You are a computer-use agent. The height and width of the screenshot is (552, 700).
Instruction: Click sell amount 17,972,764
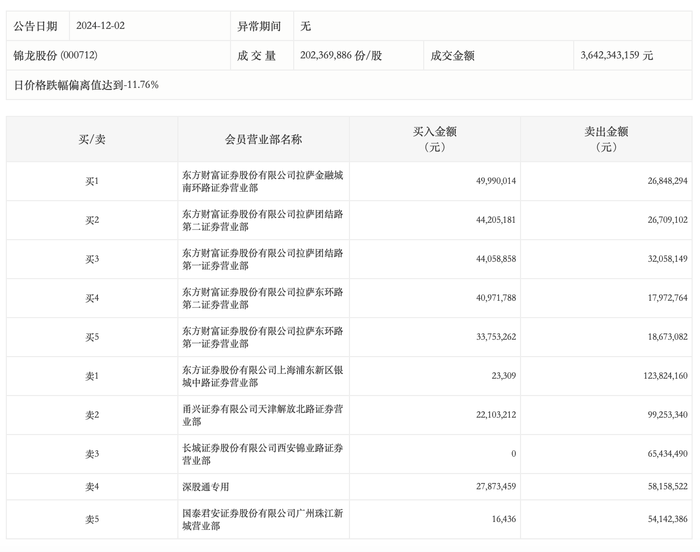(x=668, y=297)
